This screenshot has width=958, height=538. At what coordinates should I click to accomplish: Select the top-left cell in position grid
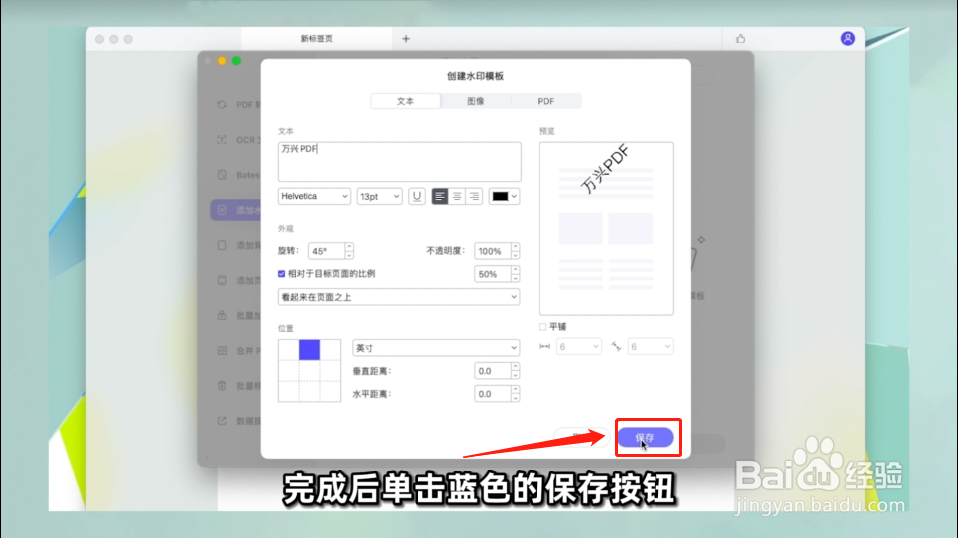click(x=288, y=350)
